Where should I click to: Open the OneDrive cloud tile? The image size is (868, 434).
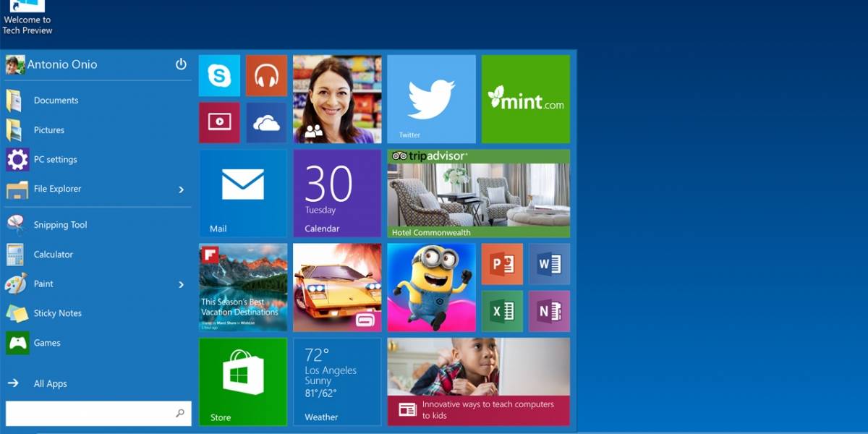266,122
